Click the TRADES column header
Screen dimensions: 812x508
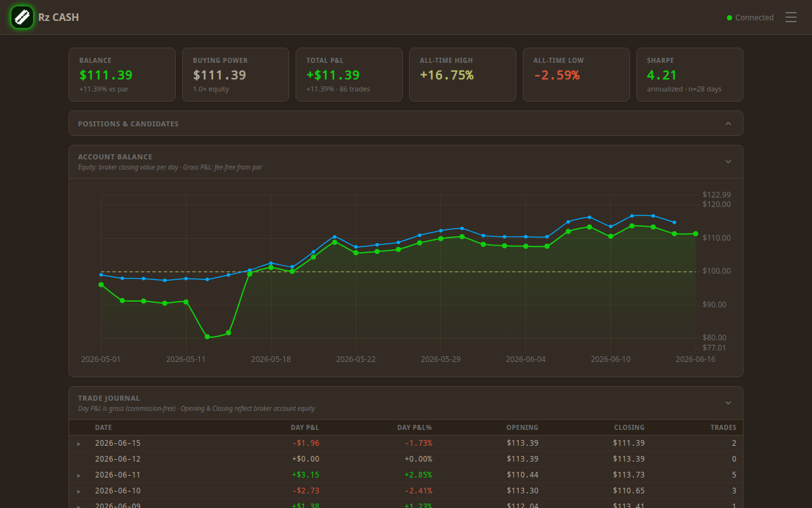[x=723, y=428]
